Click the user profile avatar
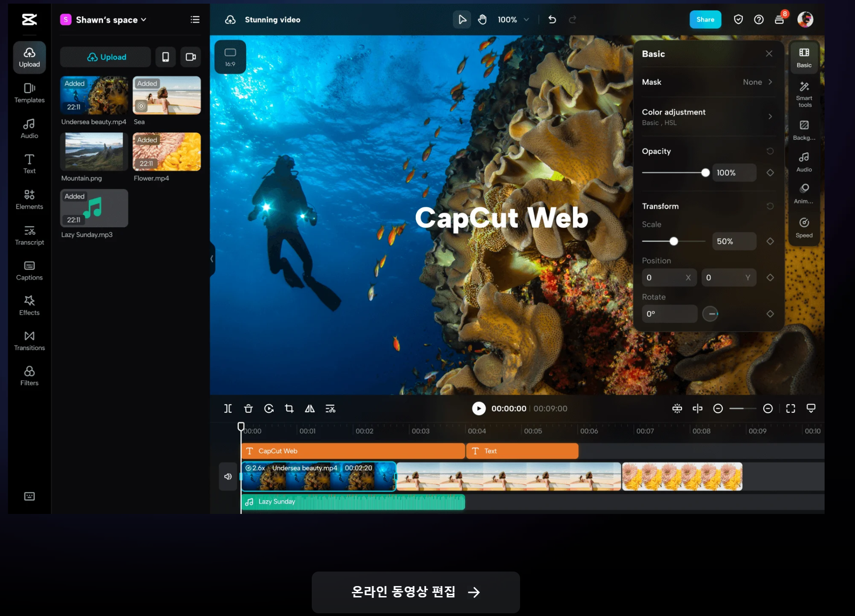 [805, 20]
